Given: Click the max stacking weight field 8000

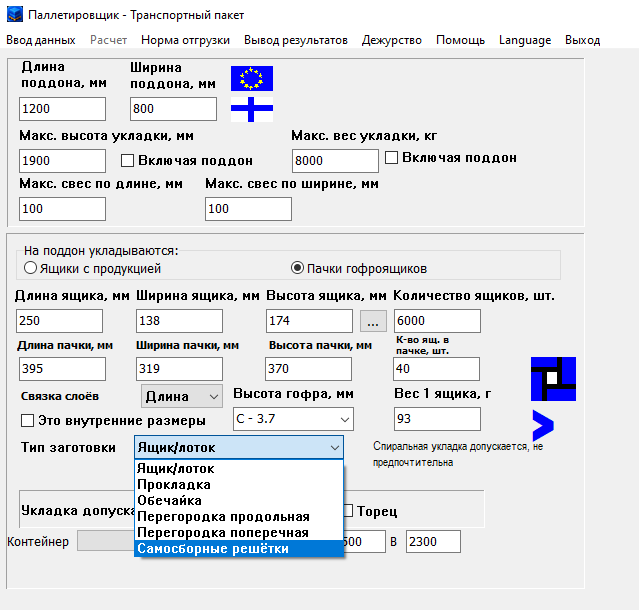Looking at the screenshot, I should click(335, 161).
